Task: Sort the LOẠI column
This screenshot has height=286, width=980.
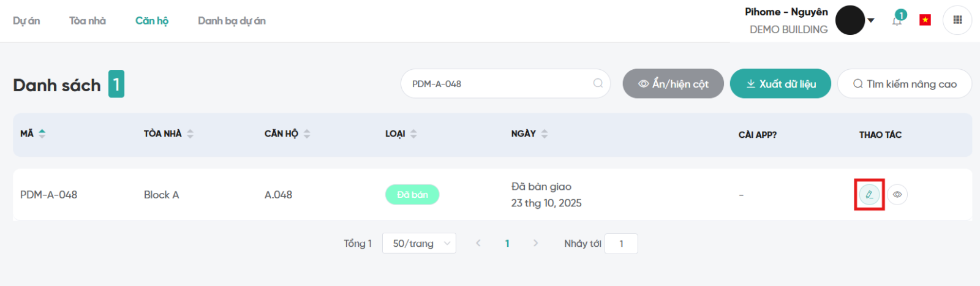Action: pyautogui.click(x=413, y=134)
